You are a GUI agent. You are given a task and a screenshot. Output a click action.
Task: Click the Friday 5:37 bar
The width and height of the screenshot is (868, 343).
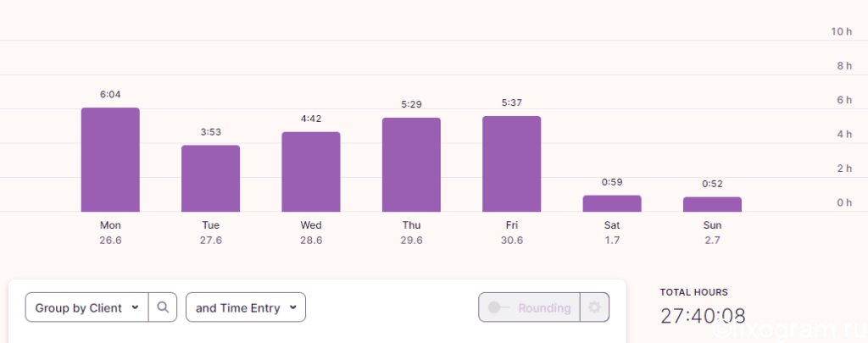click(x=511, y=163)
